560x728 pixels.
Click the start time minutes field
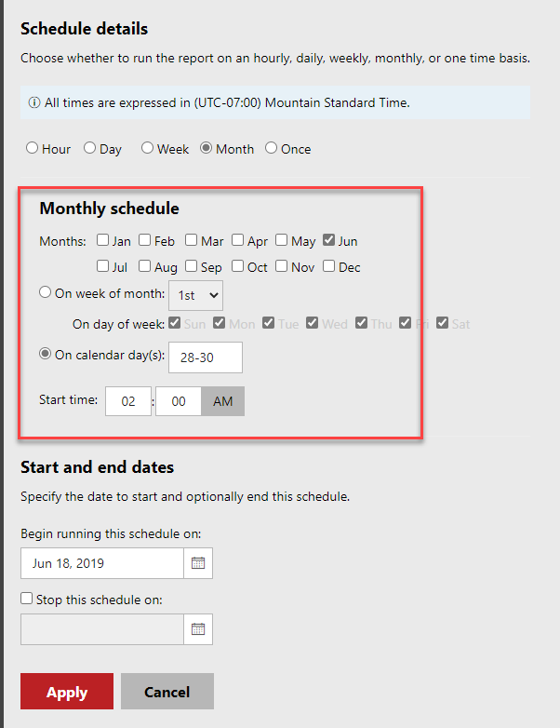click(x=179, y=401)
